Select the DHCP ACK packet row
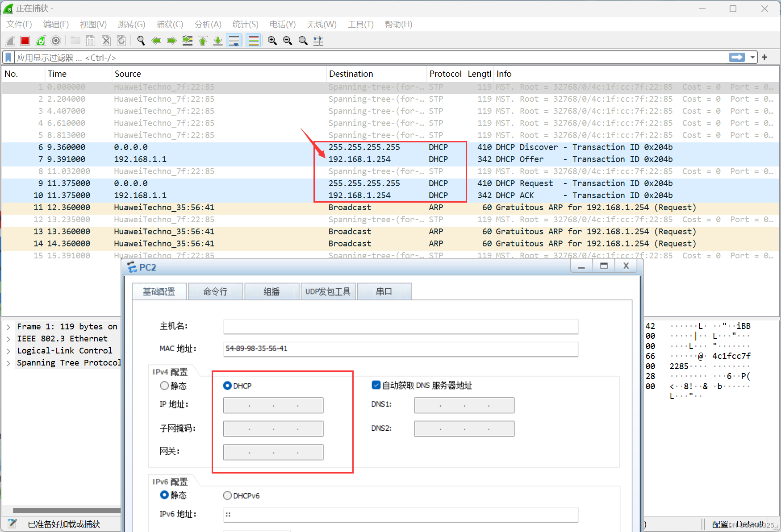The width and height of the screenshot is (781, 532). [x=390, y=195]
